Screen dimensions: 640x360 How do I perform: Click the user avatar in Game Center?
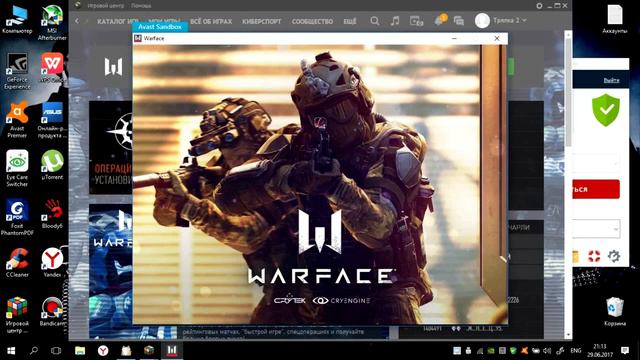[x=482, y=20]
